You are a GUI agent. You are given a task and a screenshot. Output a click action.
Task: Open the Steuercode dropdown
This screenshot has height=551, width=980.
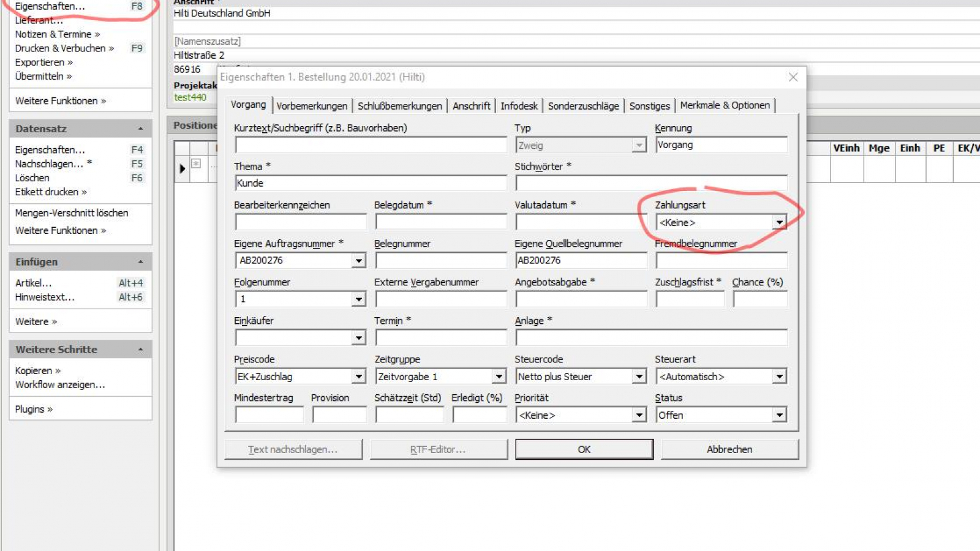tap(639, 377)
